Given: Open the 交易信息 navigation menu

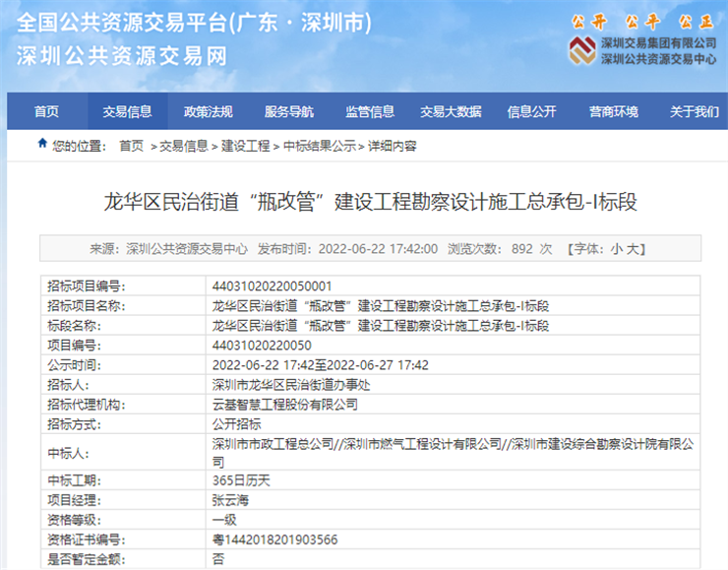Looking at the screenshot, I should click(x=127, y=112).
